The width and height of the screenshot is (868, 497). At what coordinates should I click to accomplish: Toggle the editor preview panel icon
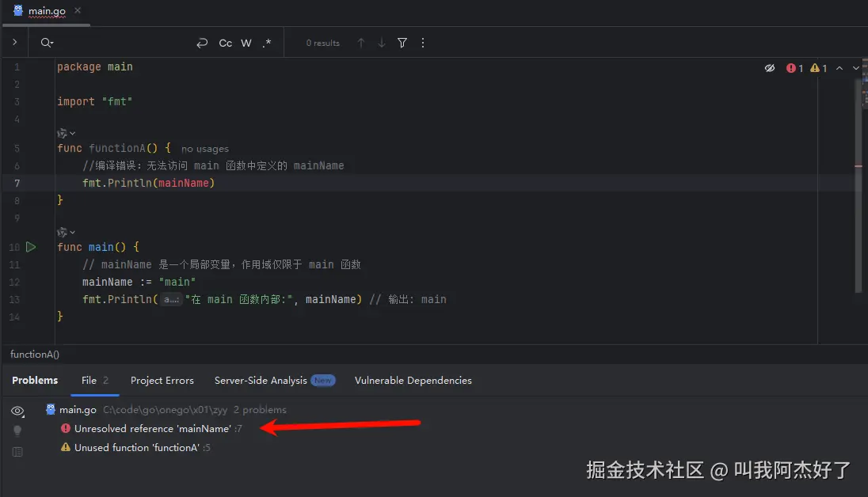coord(17,452)
